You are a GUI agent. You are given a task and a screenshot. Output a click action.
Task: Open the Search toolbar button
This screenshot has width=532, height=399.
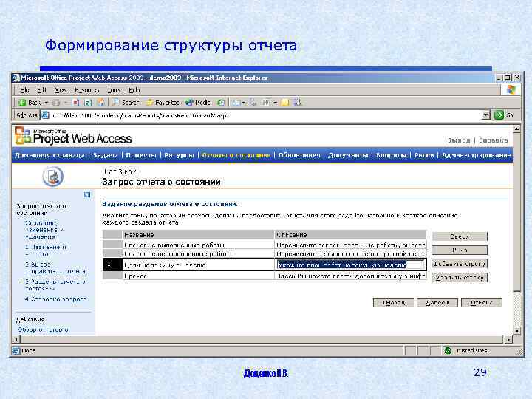[x=126, y=103]
